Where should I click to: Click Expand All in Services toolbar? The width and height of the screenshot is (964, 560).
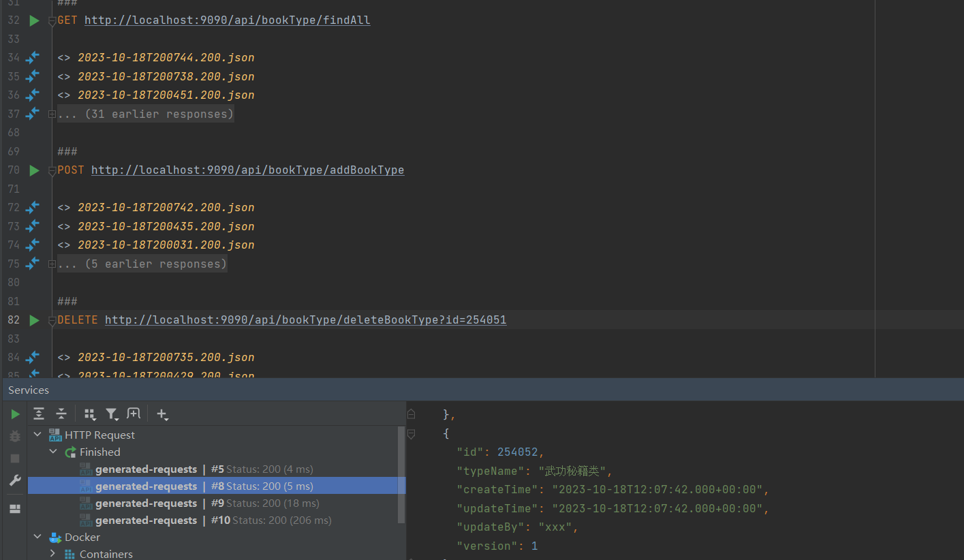click(40, 414)
